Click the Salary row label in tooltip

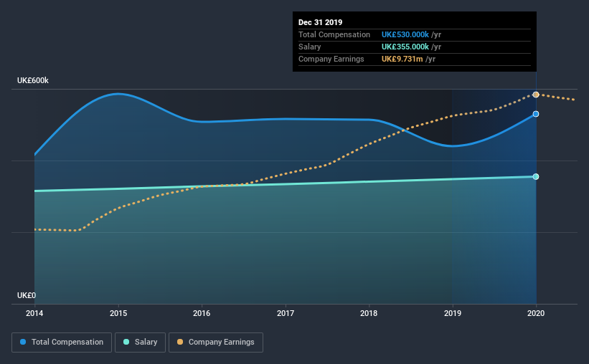coord(309,47)
